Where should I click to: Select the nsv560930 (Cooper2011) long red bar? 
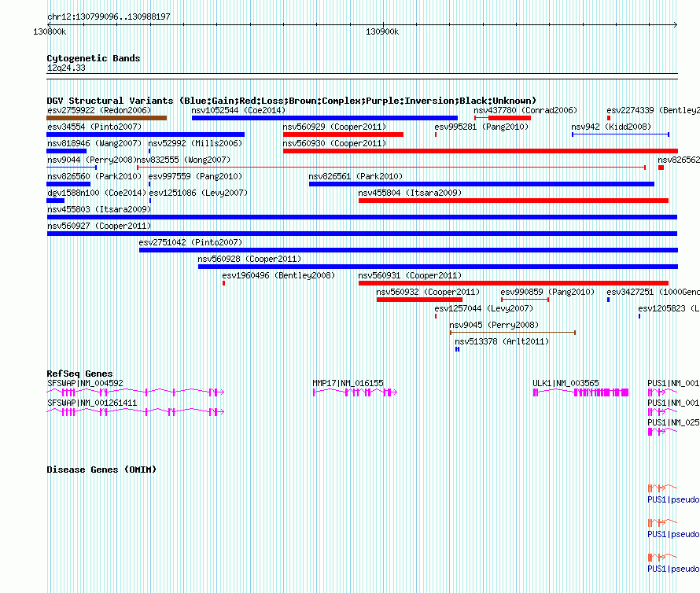click(x=481, y=151)
